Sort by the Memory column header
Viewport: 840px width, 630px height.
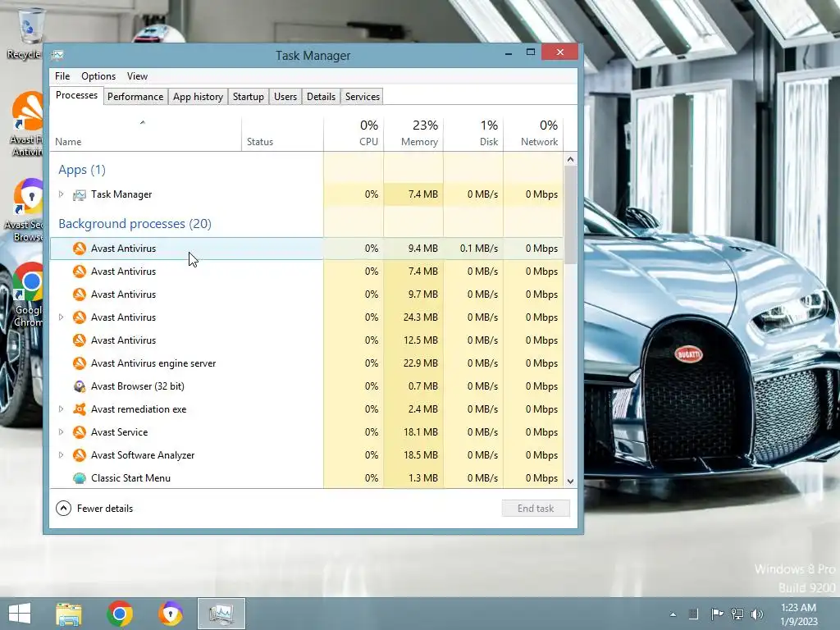pyautogui.click(x=413, y=134)
